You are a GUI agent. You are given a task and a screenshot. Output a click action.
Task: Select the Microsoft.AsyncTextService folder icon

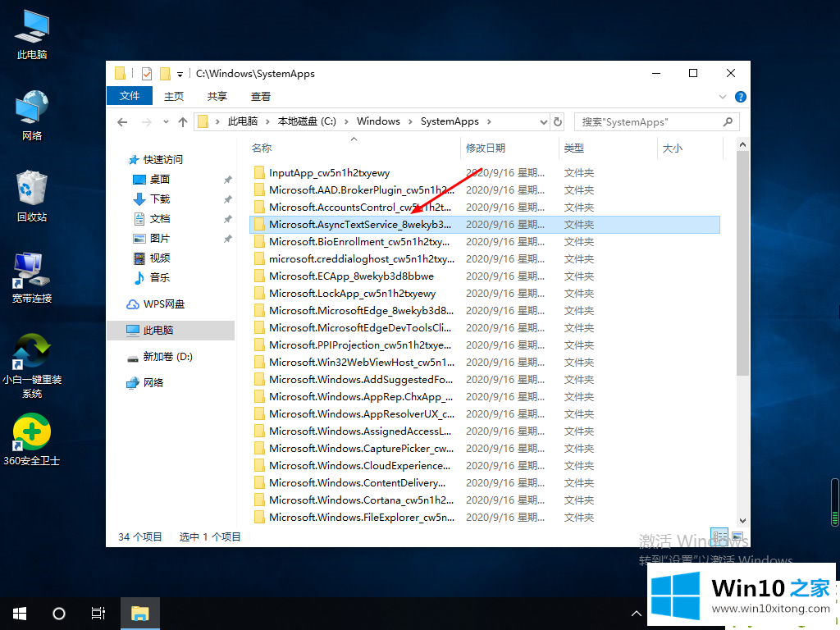pos(259,225)
